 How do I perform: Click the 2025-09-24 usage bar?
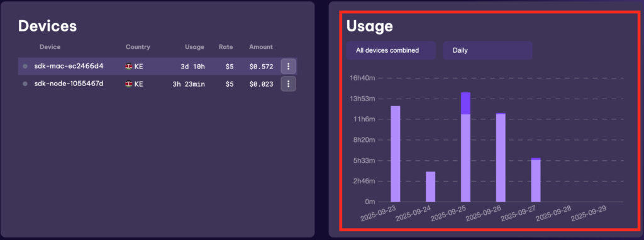pos(430,187)
